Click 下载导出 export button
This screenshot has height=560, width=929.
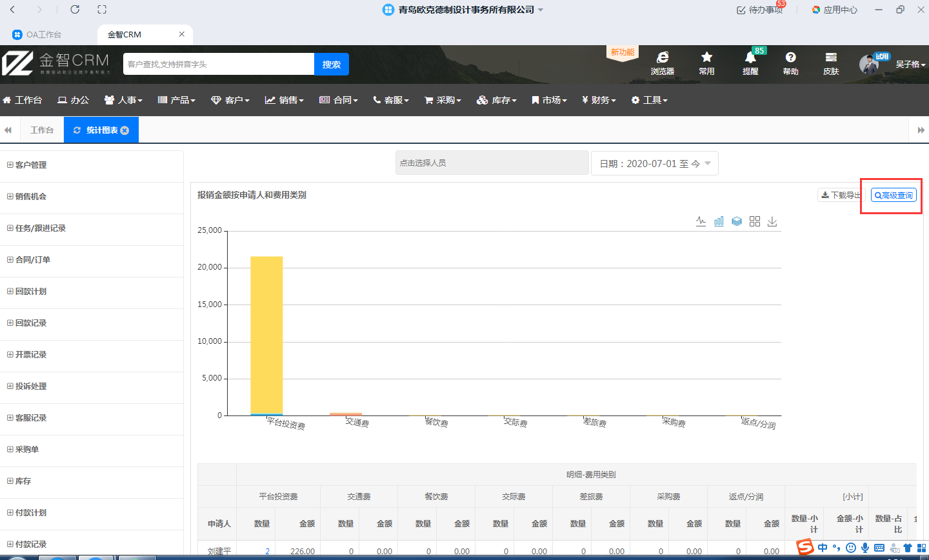pos(840,195)
